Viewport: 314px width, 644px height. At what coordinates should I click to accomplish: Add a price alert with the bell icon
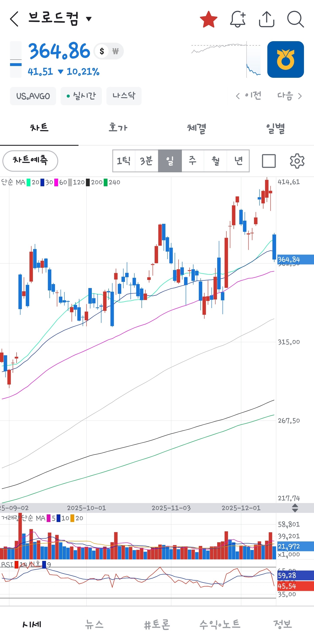tap(238, 19)
